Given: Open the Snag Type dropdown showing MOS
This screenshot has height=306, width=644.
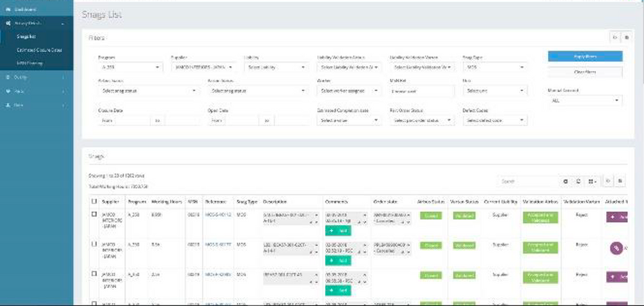Looking at the screenshot, I should point(495,67).
